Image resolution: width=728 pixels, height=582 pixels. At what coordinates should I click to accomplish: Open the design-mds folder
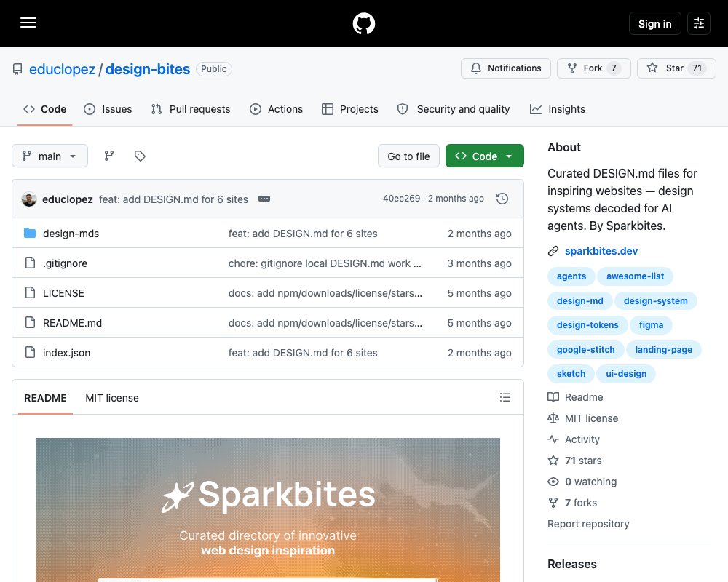point(71,234)
